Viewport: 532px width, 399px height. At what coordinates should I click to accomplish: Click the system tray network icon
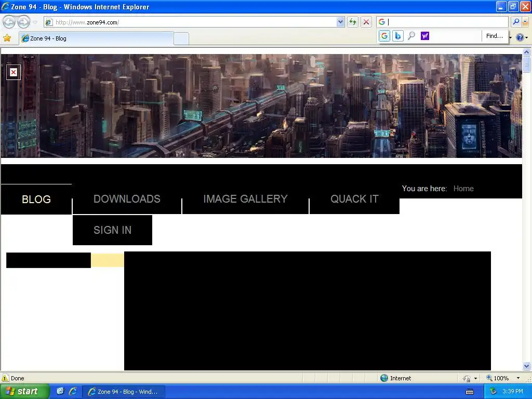point(493,392)
